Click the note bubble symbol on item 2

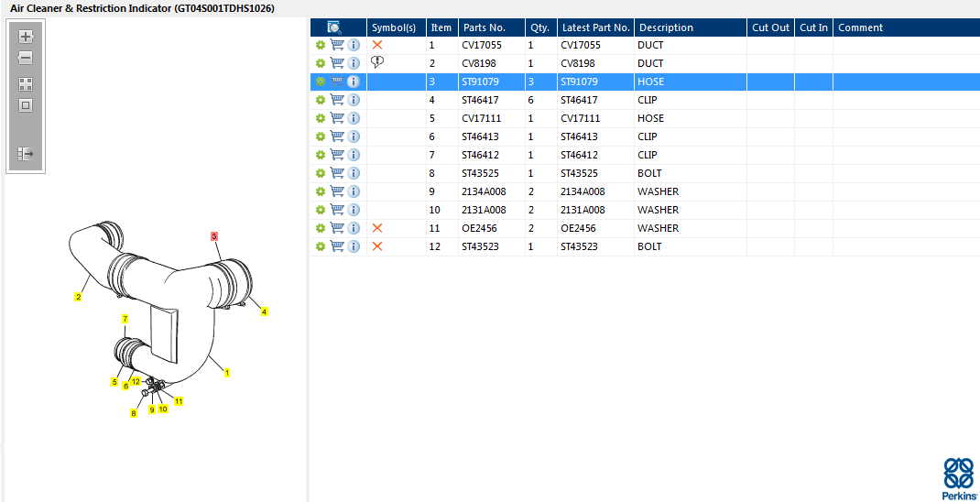click(x=376, y=62)
